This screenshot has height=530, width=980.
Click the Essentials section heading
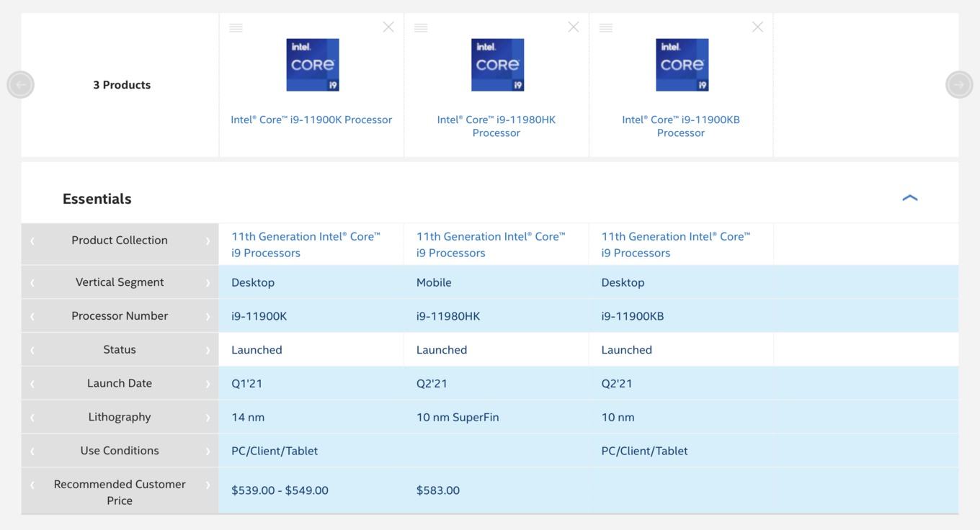[x=97, y=199]
